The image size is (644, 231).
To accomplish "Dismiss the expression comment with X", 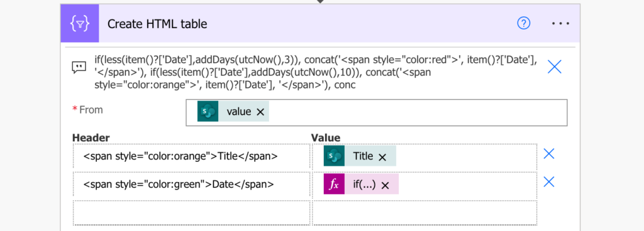I will tap(555, 67).
